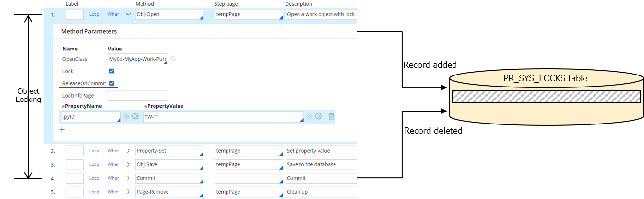Click the Obj-Open method field
Screen dimensions: 644x199
click(169, 14)
